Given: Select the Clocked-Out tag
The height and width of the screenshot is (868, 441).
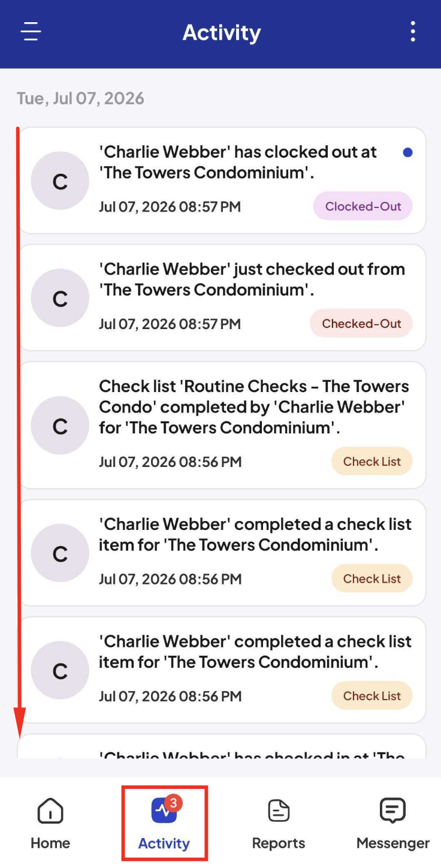Looking at the screenshot, I should pos(363,206).
